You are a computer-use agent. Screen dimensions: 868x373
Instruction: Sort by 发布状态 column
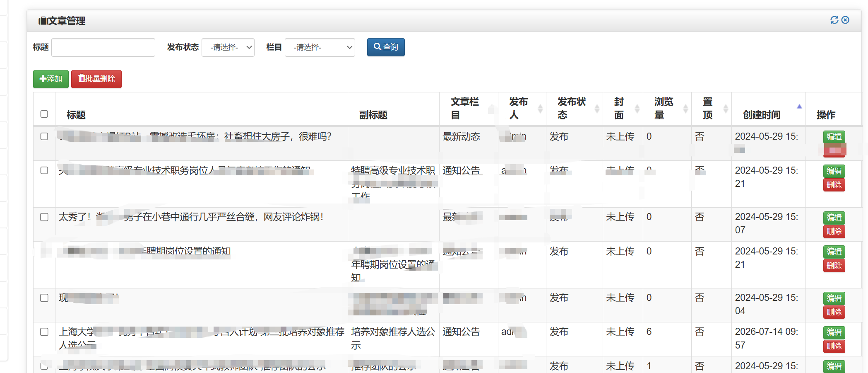[x=575, y=109]
